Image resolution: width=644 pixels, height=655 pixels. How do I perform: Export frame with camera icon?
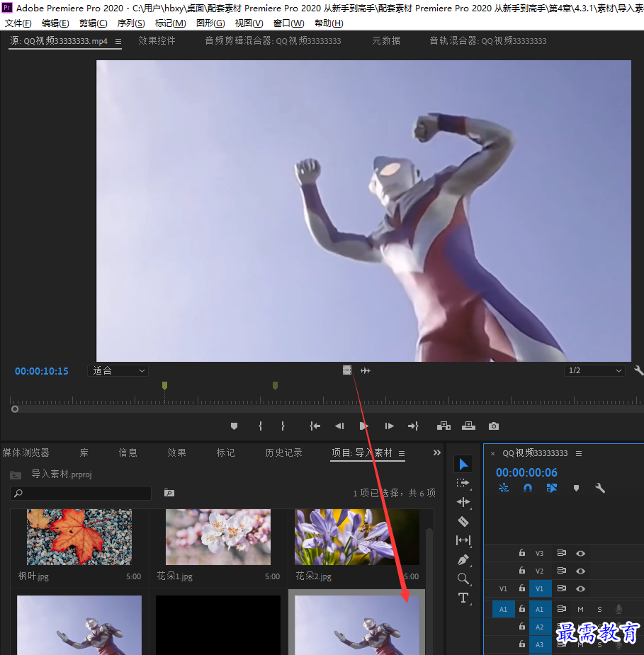[494, 426]
